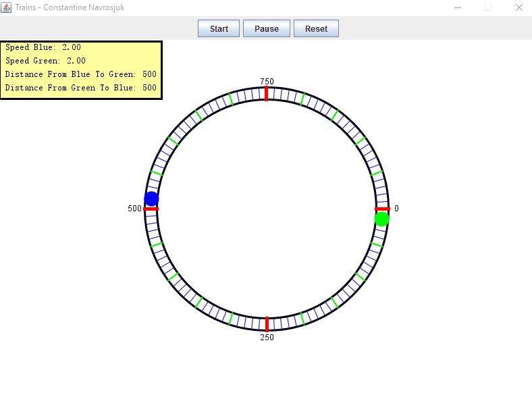This screenshot has width=532, height=399.
Task: Click the center of the circular track
Action: click(267, 209)
